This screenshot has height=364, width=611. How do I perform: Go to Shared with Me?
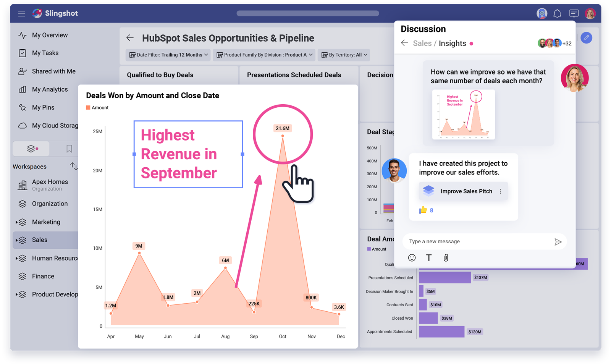pos(54,71)
